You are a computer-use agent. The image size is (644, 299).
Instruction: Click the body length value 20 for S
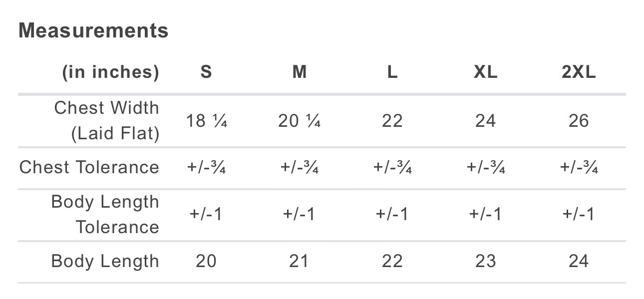tap(206, 261)
